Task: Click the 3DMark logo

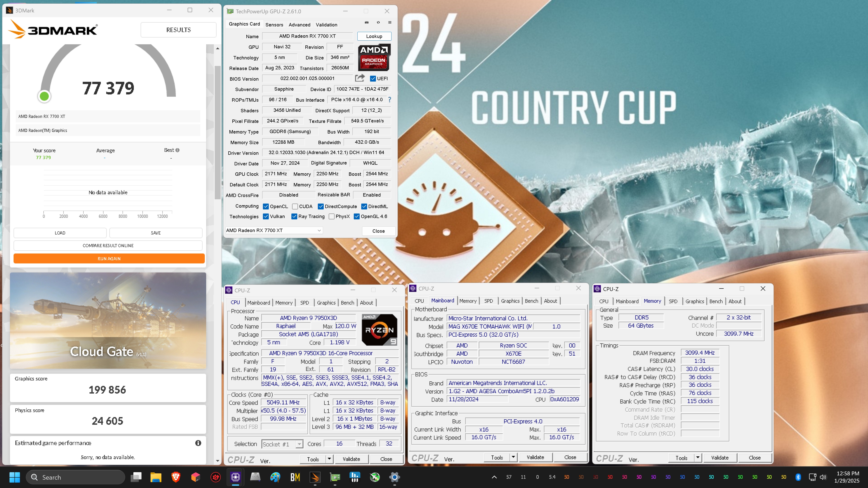Action: [x=53, y=29]
